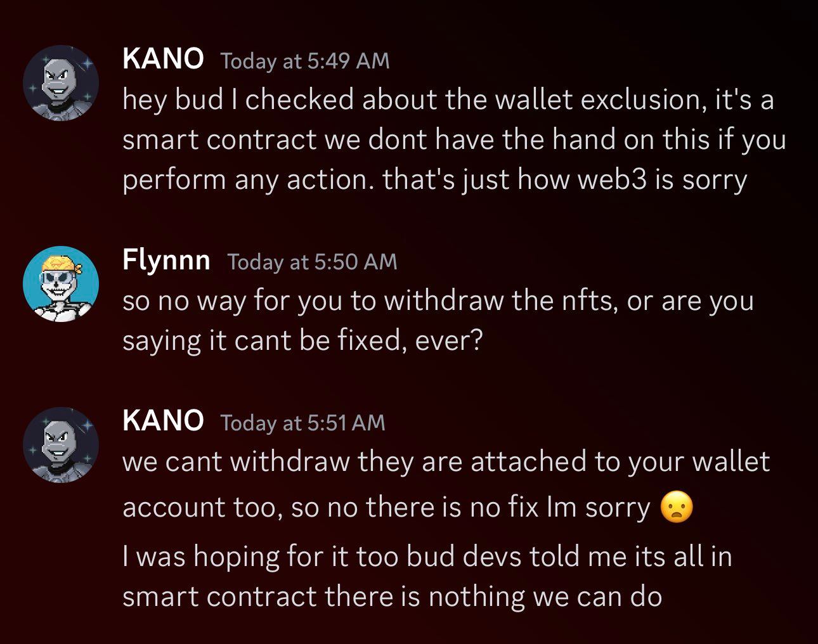The height and width of the screenshot is (644, 818).
Task: Click the "Today at 5:50 AM" timestamp
Action: [312, 261]
